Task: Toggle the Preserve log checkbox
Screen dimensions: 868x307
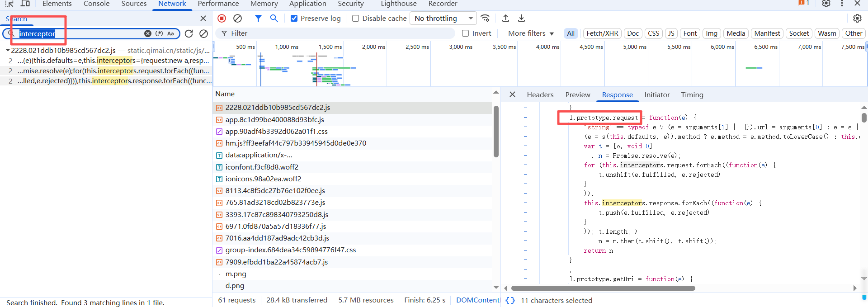Action: [294, 19]
